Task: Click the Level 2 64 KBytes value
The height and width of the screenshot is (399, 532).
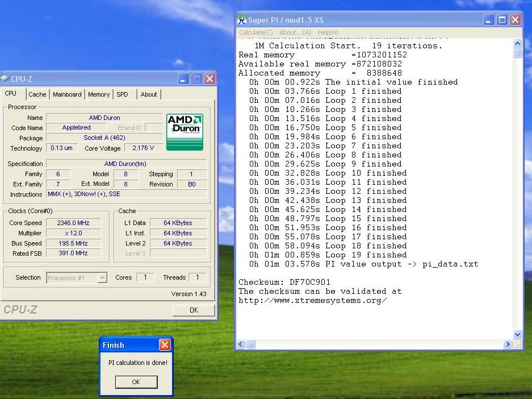Action: pyautogui.click(x=178, y=243)
